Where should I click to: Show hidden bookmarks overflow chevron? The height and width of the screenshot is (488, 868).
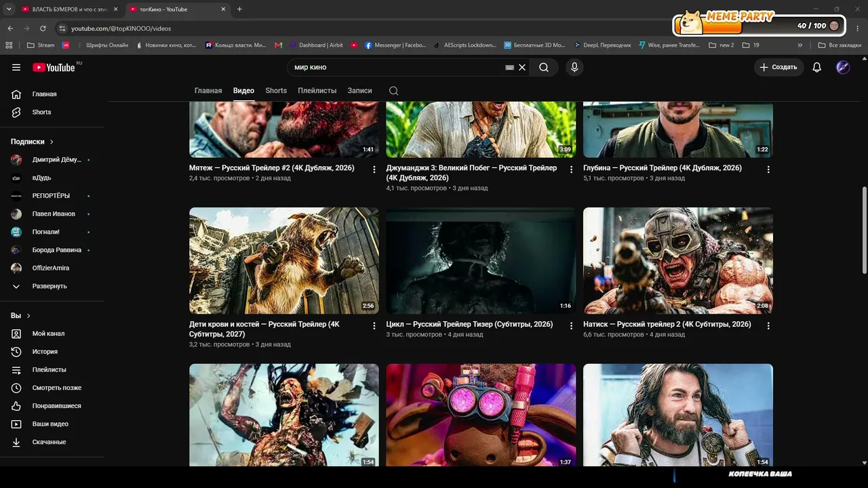[800, 45]
